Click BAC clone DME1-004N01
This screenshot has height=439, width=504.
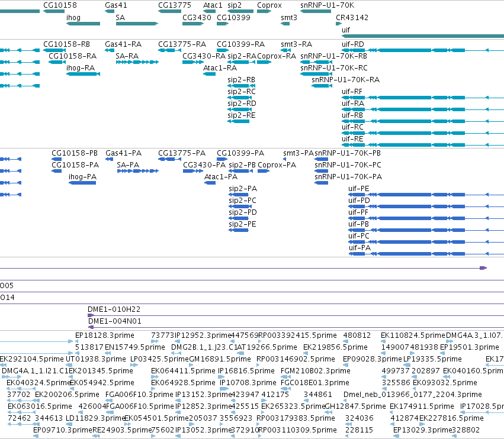click(296, 327)
